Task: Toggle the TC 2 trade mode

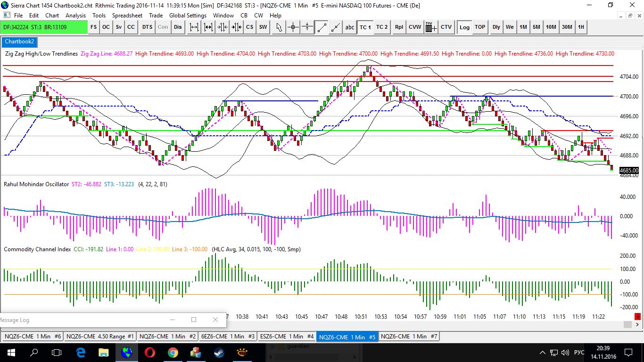Action: [382, 27]
